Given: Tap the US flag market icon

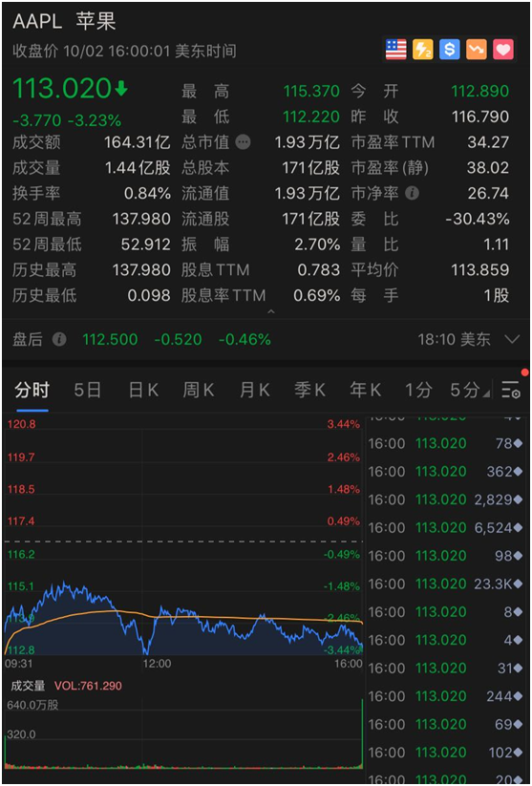Looking at the screenshot, I should point(395,49).
